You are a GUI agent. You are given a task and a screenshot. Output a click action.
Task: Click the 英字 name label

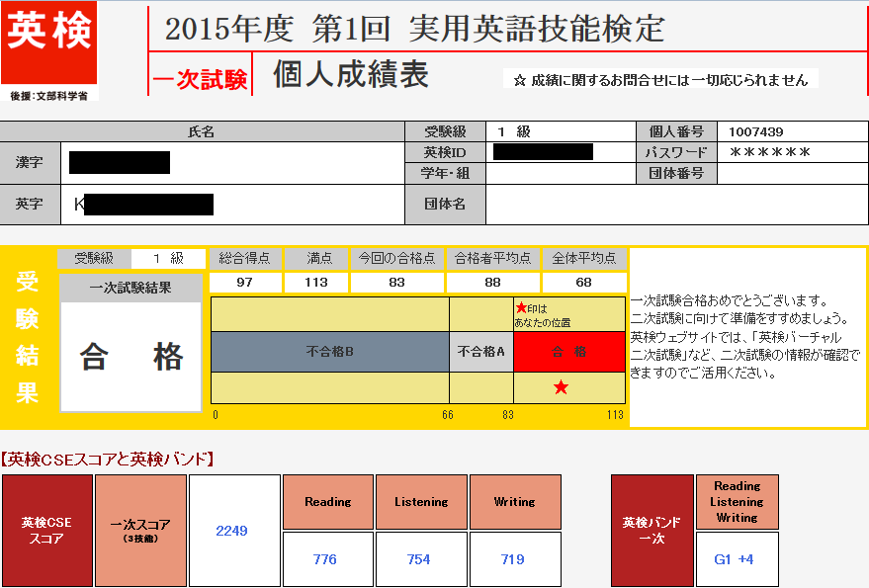click(30, 204)
